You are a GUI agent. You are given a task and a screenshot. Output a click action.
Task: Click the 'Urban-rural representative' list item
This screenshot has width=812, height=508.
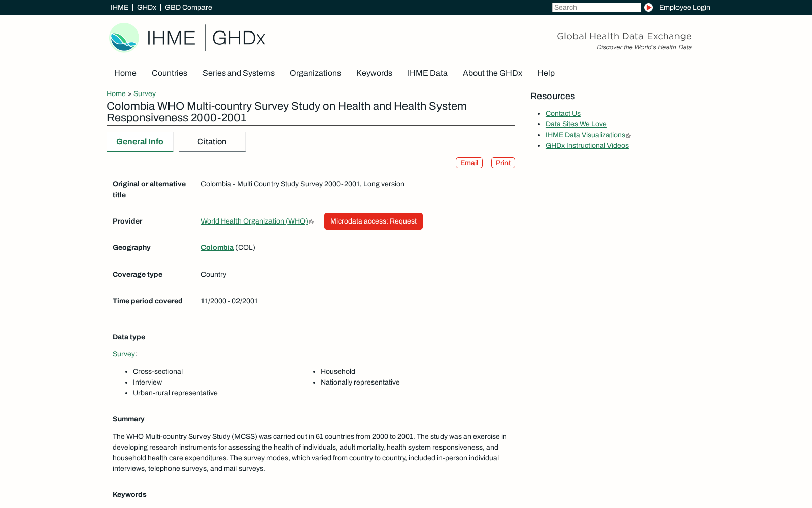[175, 393]
